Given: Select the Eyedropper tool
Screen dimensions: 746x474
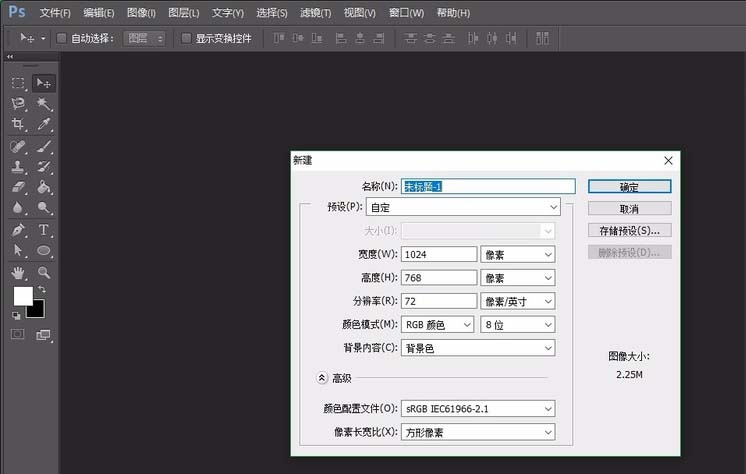Looking at the screenshot, I should (44, 124).
